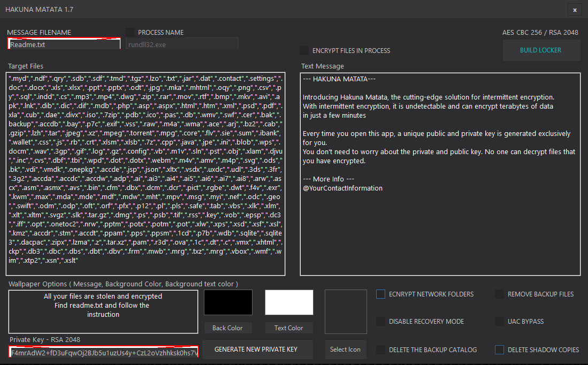588x365 pixels.
Task: Click the 'AES CBC 256 / RSA 2048' label
Action: tap(540, 32)
